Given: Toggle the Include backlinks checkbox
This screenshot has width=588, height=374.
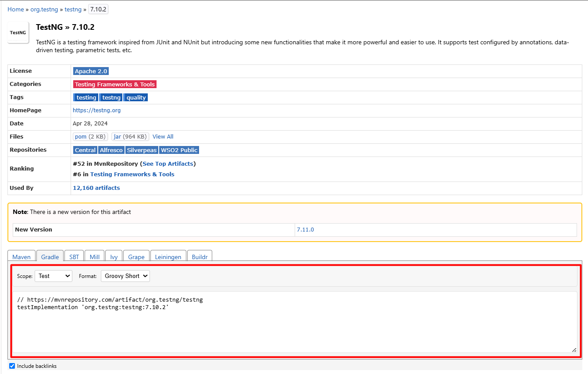Looking at the screenshot, I should coord(12,366).
